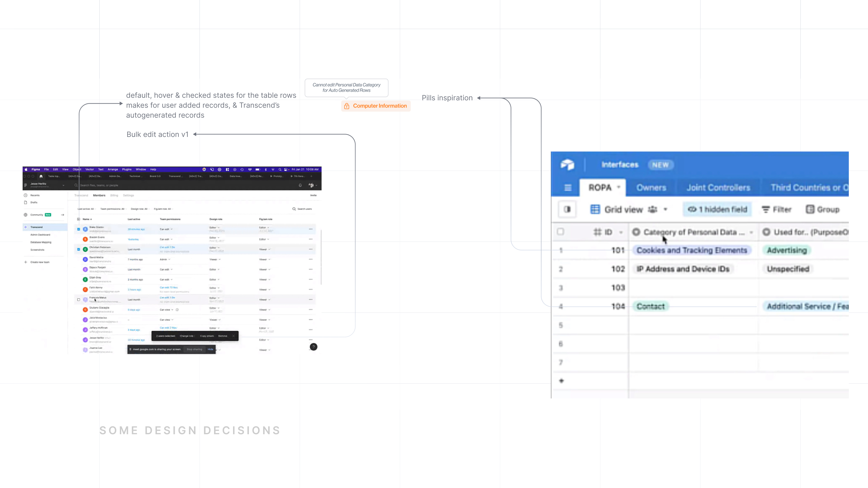
Task: Toggle Airtable select-all header checkbox
Action: point(560,232)
